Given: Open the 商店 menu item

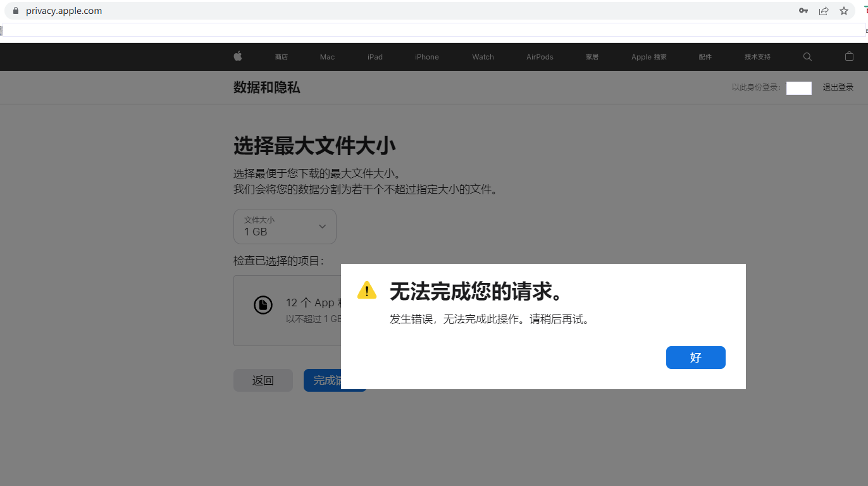Looking at the screenshot, I should pos(282,57).
